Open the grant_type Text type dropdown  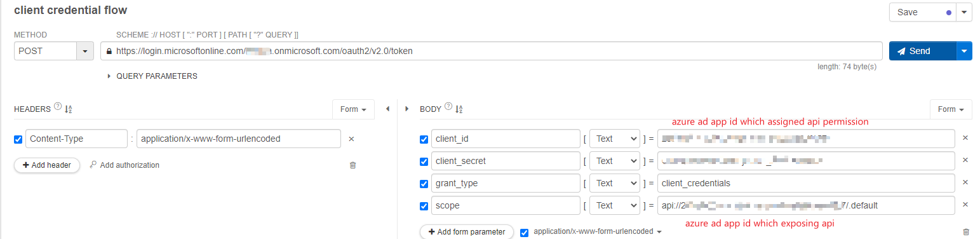pyautogui.click(x=614, y=183)
